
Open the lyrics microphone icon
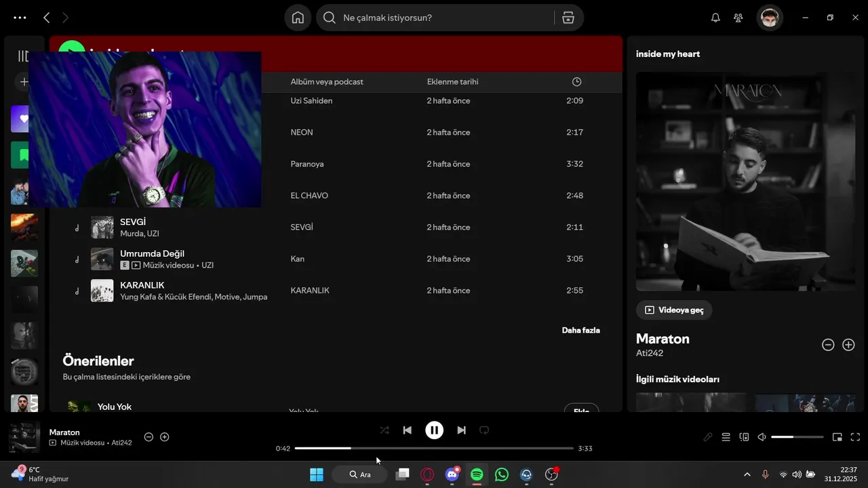708,437
